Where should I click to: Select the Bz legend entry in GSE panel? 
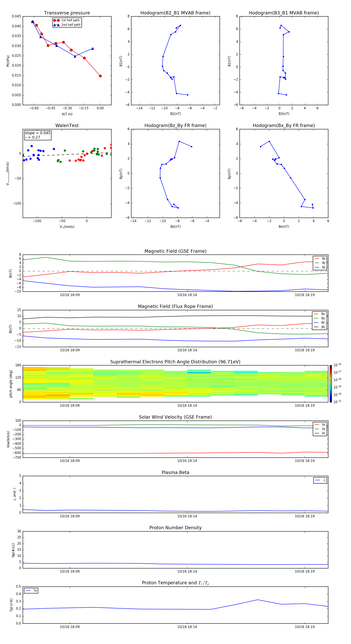(x=320, y=268)
